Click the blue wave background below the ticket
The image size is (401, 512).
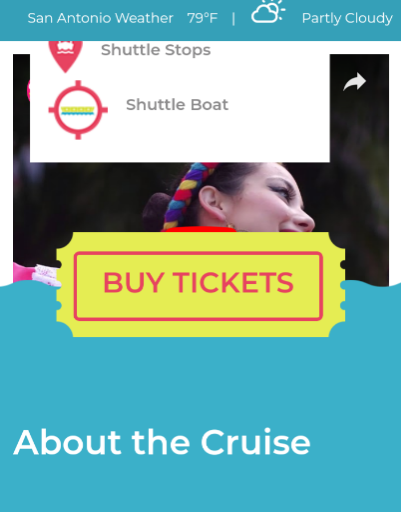pyautogui.click(x=200, y=377)
